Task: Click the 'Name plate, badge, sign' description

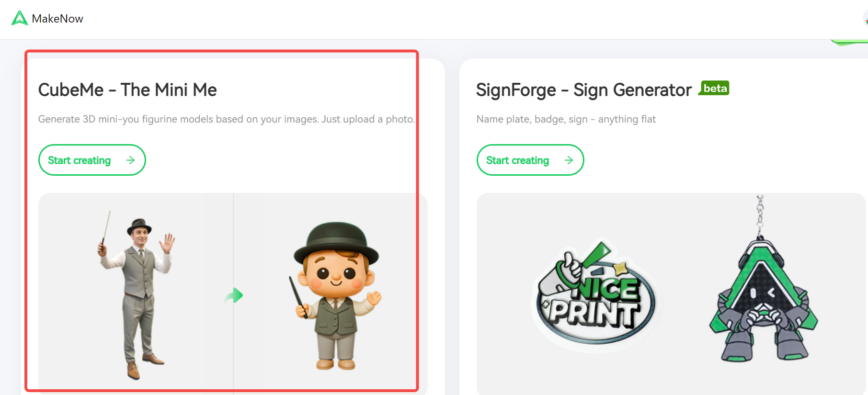Action: click(x=566, y=119)
